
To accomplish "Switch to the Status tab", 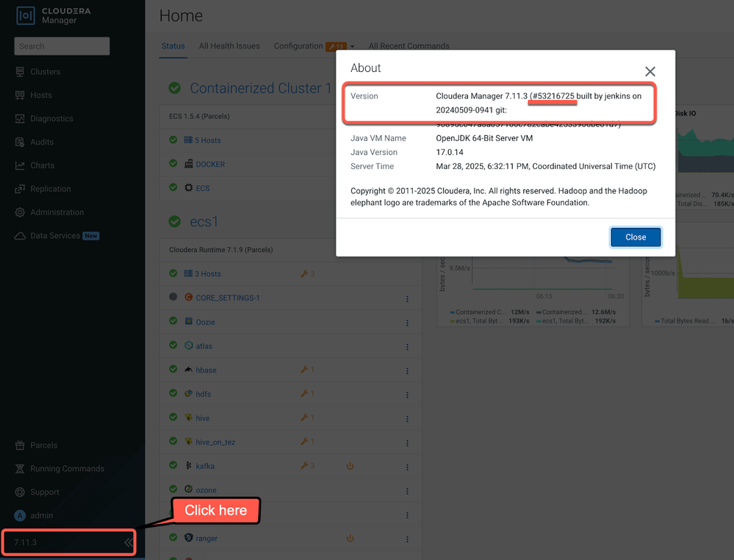I will [173, 46].
